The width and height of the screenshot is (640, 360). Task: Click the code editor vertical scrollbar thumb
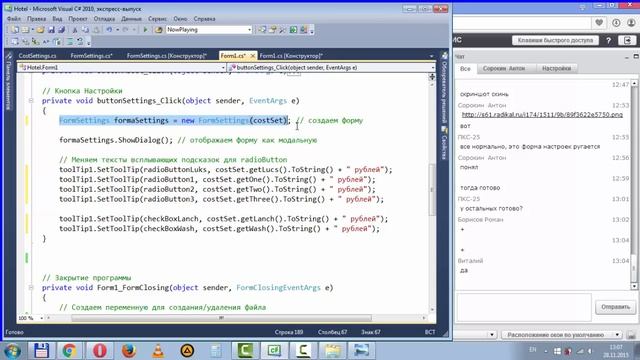coord(432,189)
